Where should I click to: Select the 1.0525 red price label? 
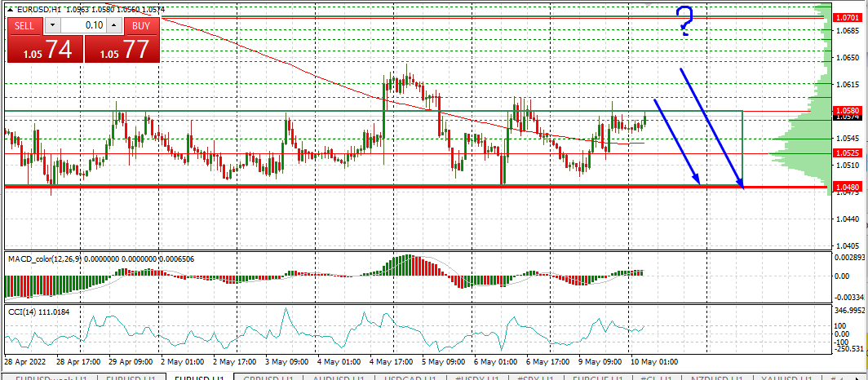(848, 153)
